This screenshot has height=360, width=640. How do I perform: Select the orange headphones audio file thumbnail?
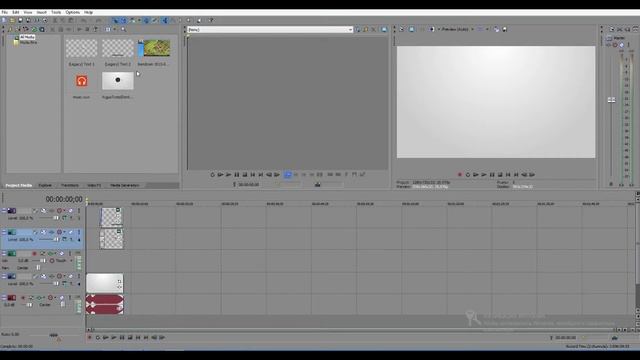pos(82,81)
